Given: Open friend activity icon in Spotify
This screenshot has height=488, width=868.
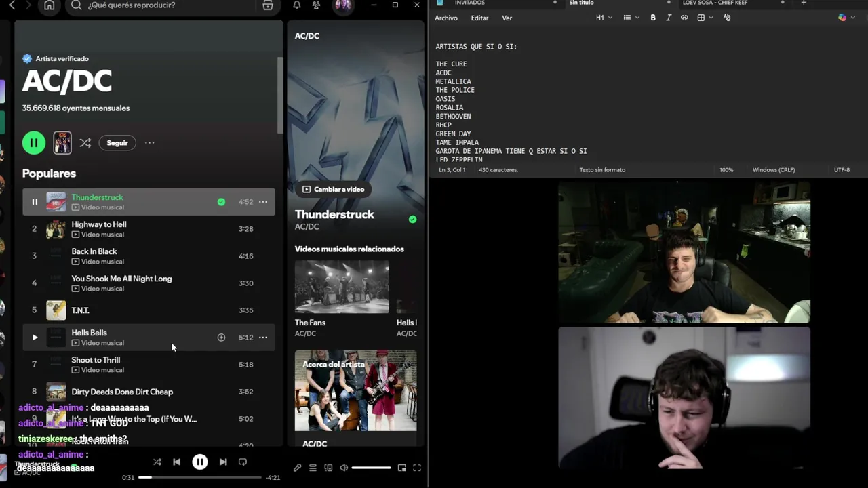Looking at the screenshot, I should click(x=316, y=5).
